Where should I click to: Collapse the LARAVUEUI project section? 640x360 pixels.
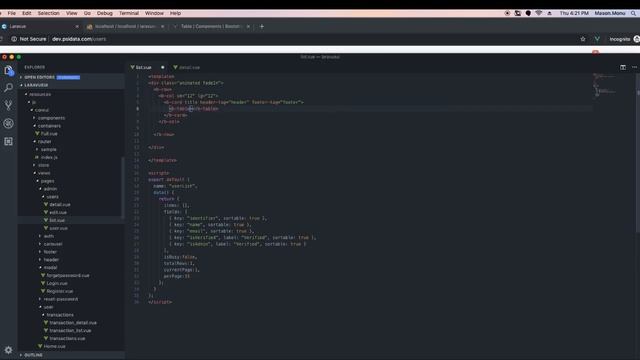(71, 85)
